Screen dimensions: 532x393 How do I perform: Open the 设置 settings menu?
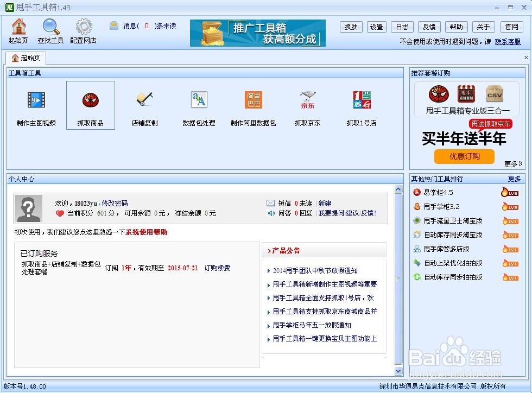[376, 26]
